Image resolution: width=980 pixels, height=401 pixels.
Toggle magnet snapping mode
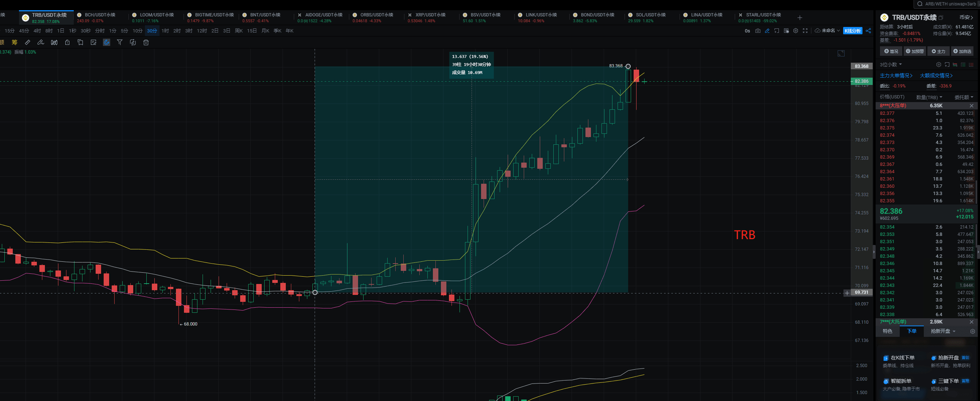(107, 43)
